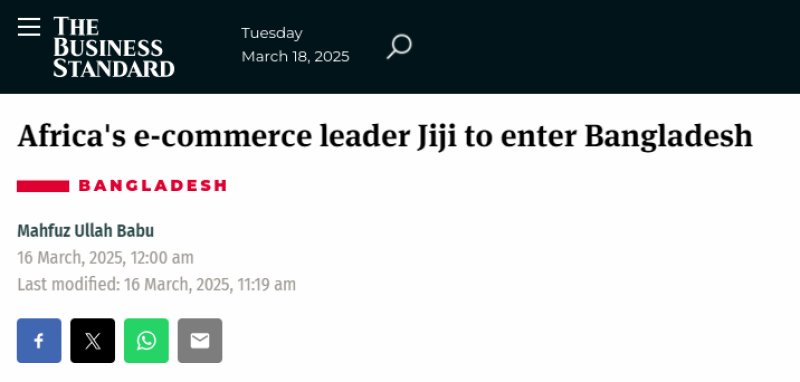Share the article by email
Screen dimensions: 800x382
pos(200,341)
